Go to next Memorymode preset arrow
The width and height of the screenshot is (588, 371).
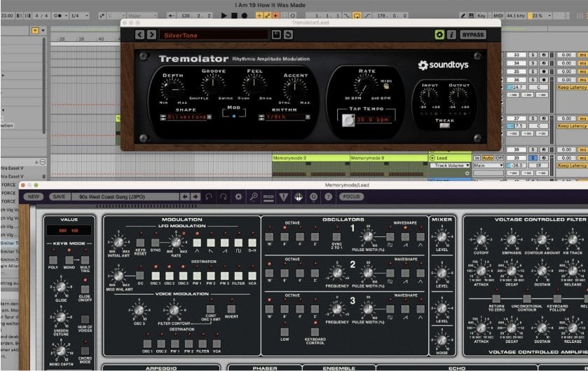pyautogui.click(x=196, y=196)
